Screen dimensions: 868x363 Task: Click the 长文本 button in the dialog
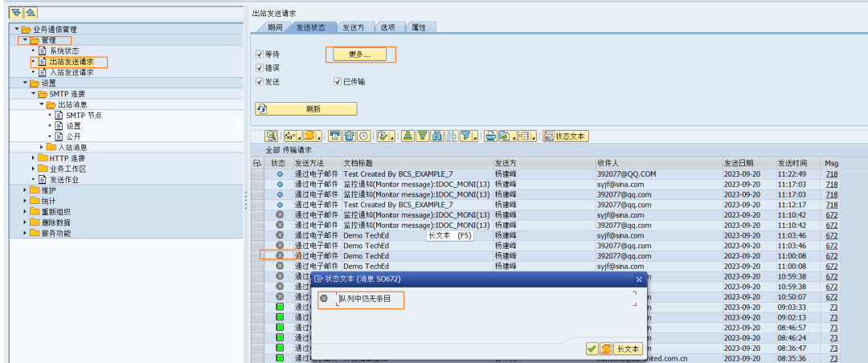click(628, 349)
